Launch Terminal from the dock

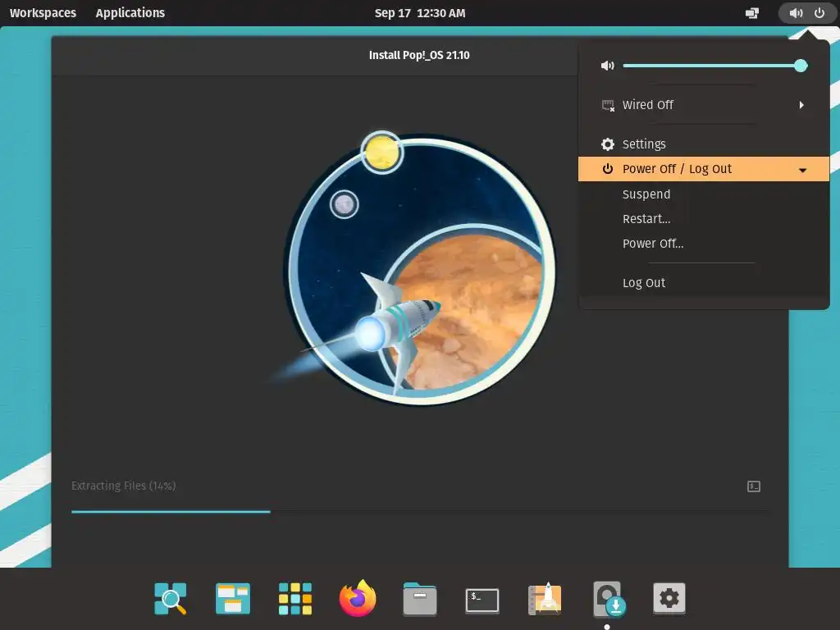482,600
